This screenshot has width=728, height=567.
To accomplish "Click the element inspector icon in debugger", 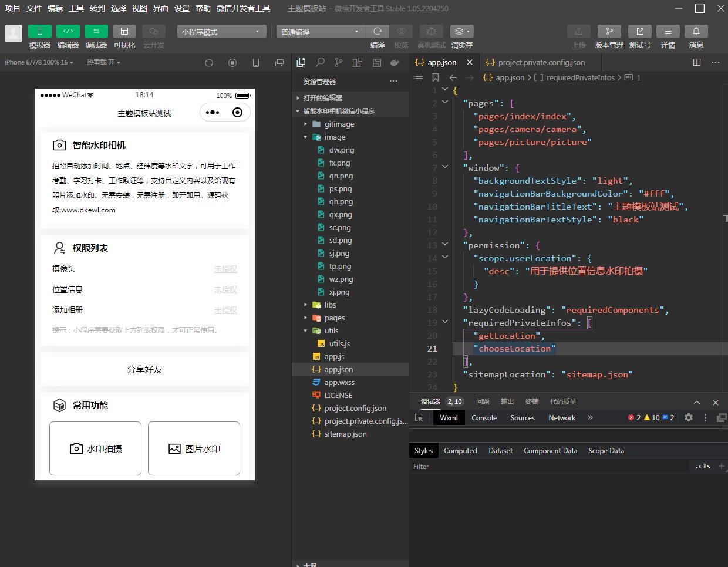I will pos(419,418).
